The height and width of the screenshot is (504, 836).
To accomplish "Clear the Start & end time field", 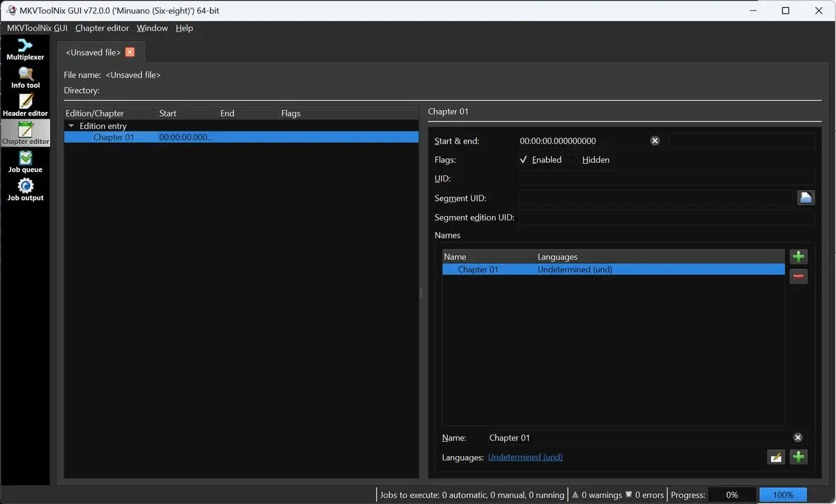I will click(x=655, y=140).
